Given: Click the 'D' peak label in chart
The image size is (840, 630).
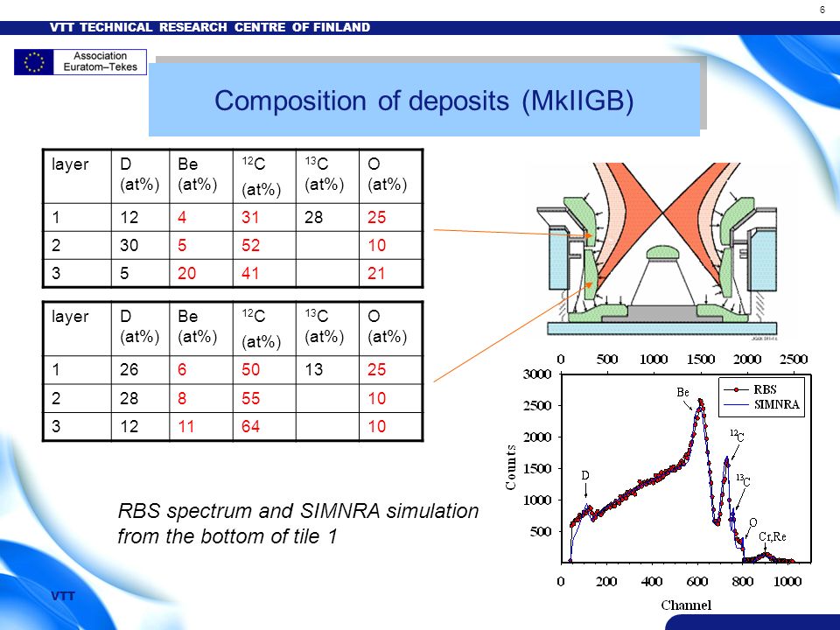Looking at the screenshot, I should pyautogui.click(x=585, y=475).
